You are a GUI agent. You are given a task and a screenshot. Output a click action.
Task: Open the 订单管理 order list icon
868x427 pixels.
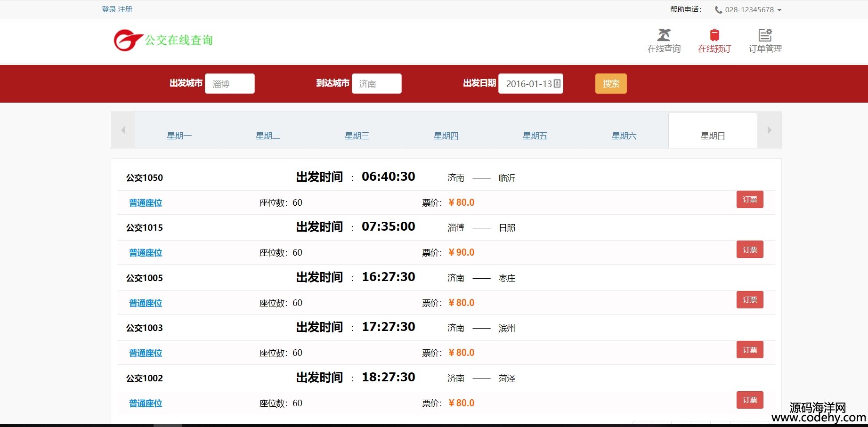pyautogui.click(x=765, y=35)
